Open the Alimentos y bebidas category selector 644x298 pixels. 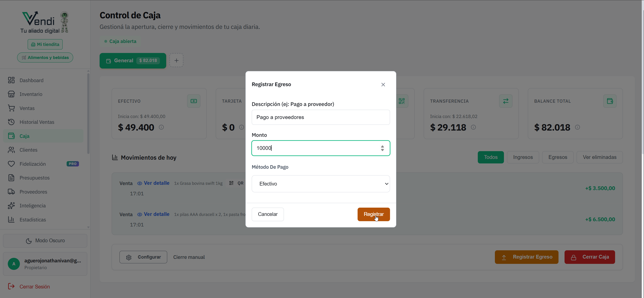45,57
